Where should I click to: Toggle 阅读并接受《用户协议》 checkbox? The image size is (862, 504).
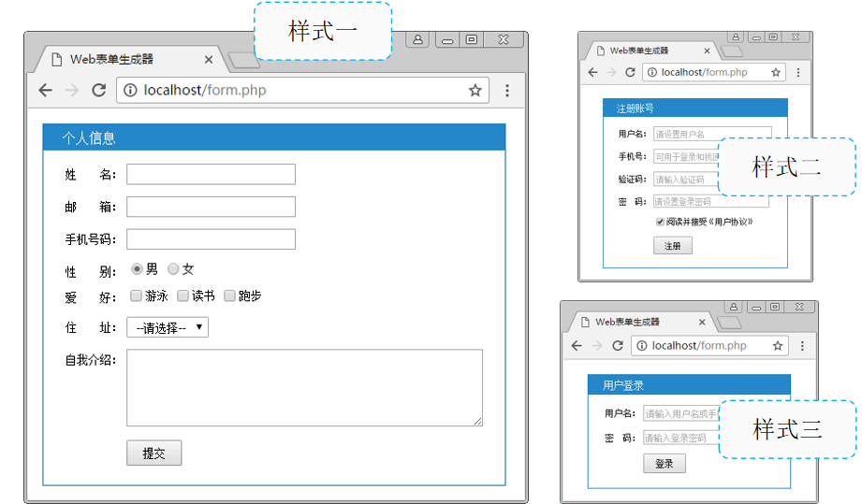pyautogui.click(x=660, y=222)
